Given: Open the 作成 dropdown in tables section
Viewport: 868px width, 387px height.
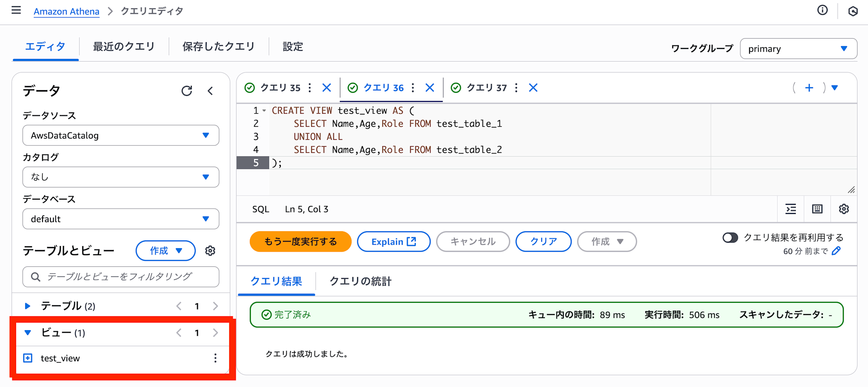Looking at the screenshot, I should pyautogui.click(x=165, y=250).
